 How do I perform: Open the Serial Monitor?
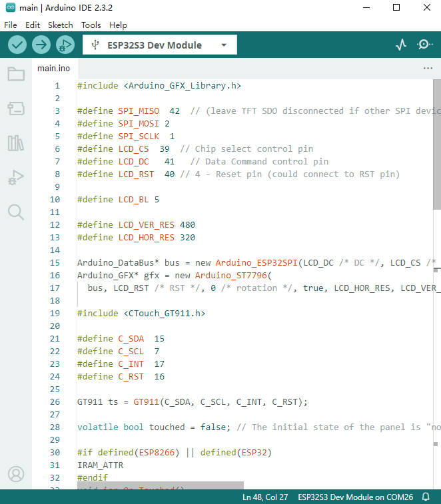(x=424, y=45)
